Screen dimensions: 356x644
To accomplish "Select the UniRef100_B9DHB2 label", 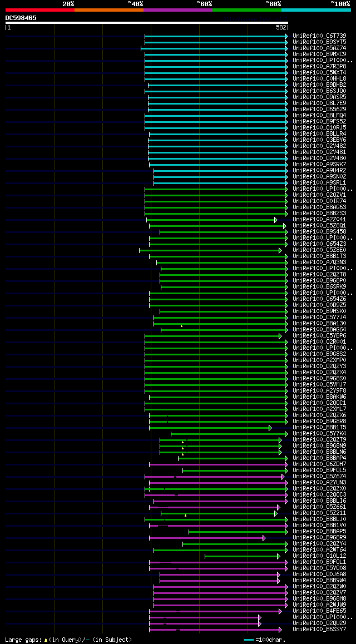I will [x=319, y=85].
